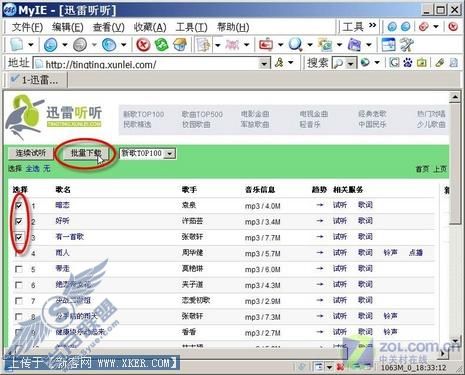This screenshot has height=375, width=465.
Task: Check the checkbox for song 7
Action: 19,301
